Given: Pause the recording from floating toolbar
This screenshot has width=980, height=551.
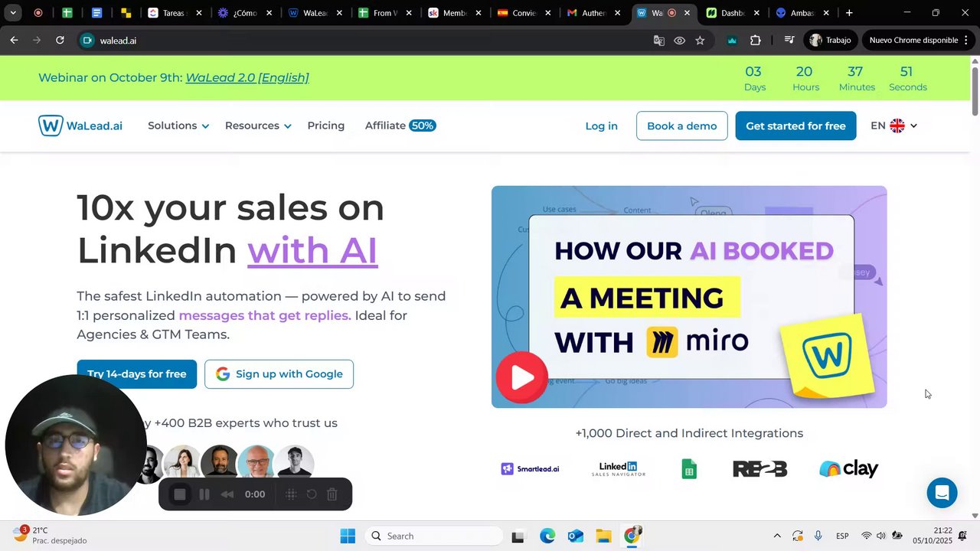Looking at the screenshot, I should point(204,494).
